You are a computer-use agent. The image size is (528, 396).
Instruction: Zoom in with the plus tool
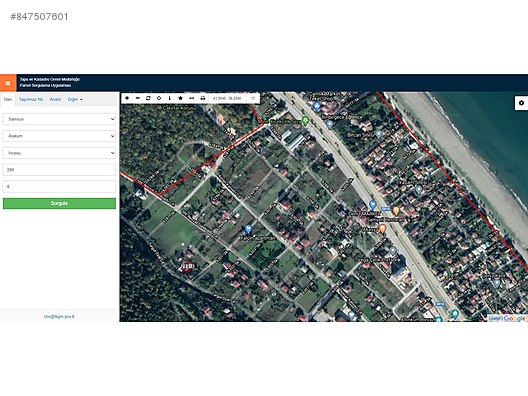coord(127,98)
